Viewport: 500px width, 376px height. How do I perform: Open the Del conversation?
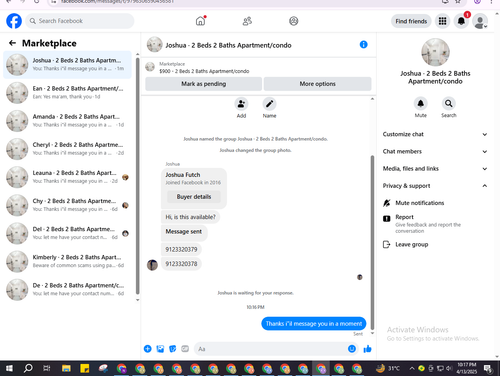click(67, 233)
